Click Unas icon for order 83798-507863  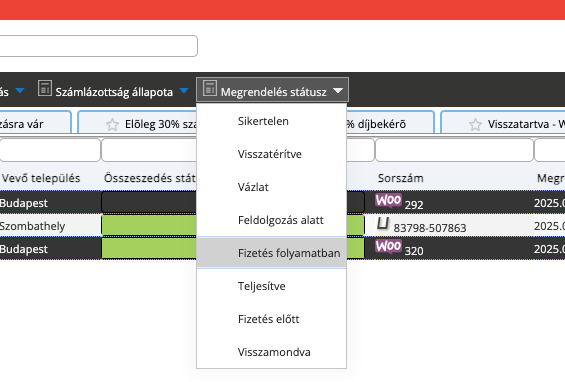pos(383,224)
